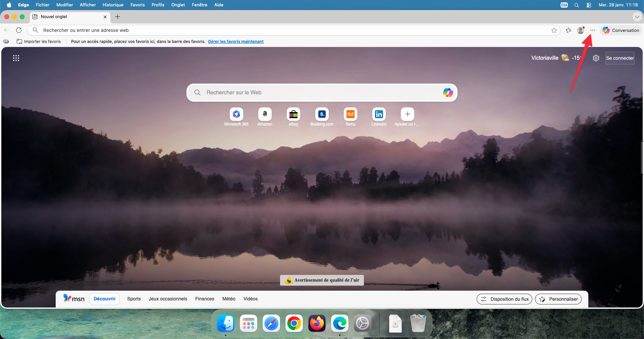The image size is (644, 339).
Task: Click the Refresh page icon
Action: [19, 30]
